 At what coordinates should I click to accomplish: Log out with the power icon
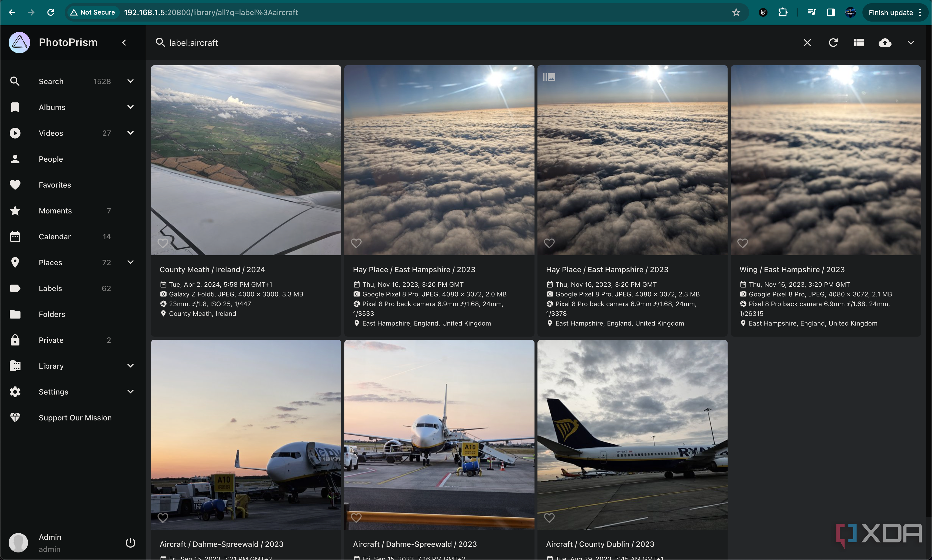(x=130, y=543)
